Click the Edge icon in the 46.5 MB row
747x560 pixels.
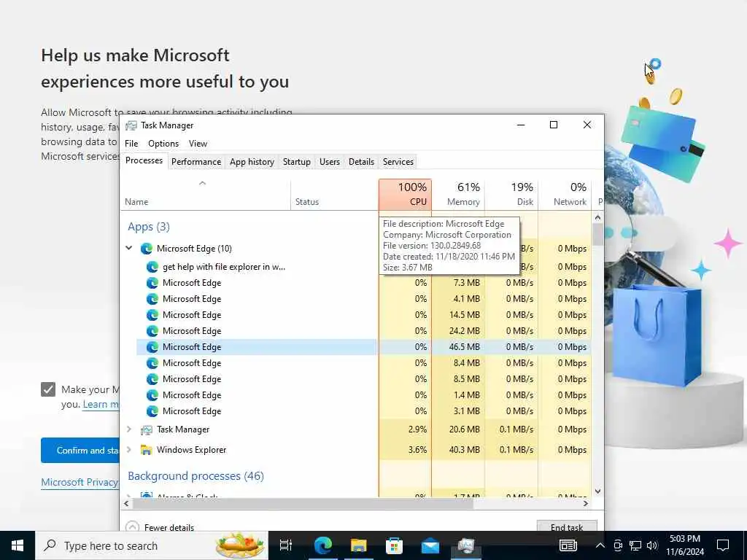point(152,347)
